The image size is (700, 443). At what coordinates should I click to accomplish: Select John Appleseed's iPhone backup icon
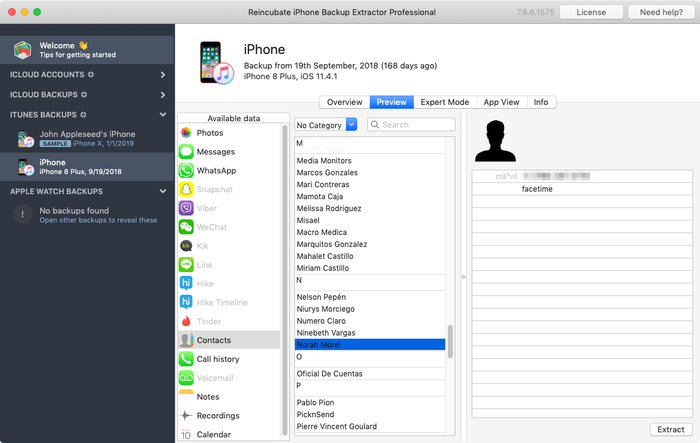(26, 138)
